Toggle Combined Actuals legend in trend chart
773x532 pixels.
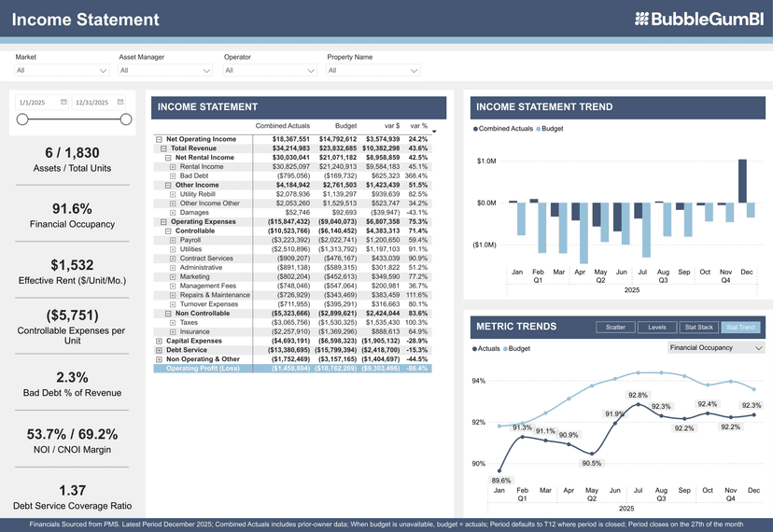(x=503, y=129)
